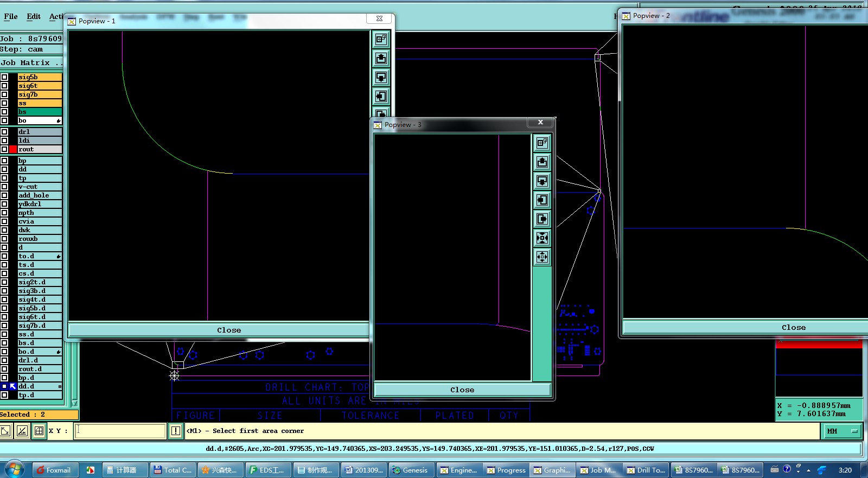Open Windows Start menu
This screenshot has width=868, height=478.
[14, 469]
